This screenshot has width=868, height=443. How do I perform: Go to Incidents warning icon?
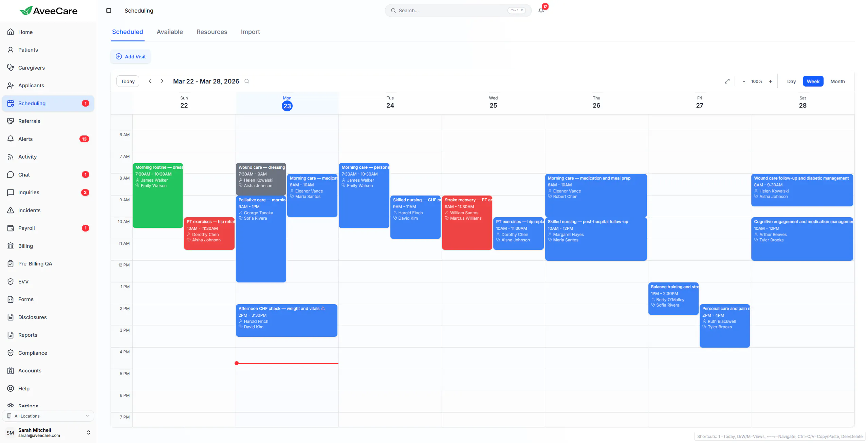[x=11, y=210]
